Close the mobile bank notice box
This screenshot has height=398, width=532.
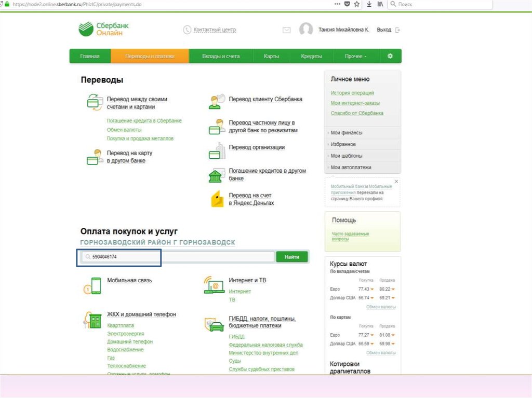tap(396, 182)
